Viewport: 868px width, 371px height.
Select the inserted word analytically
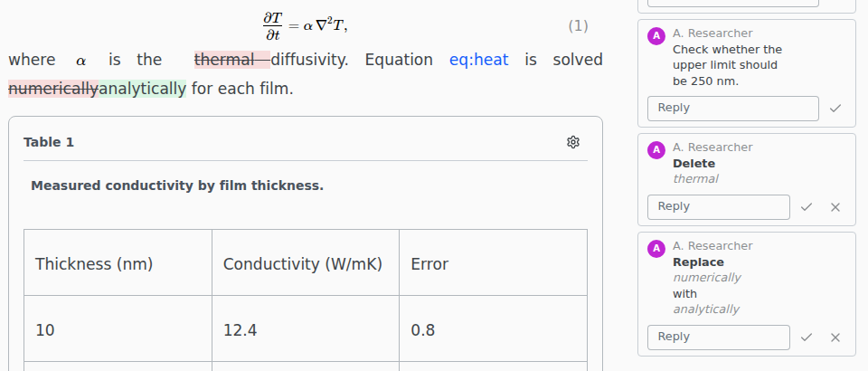[x=142, y=89]
